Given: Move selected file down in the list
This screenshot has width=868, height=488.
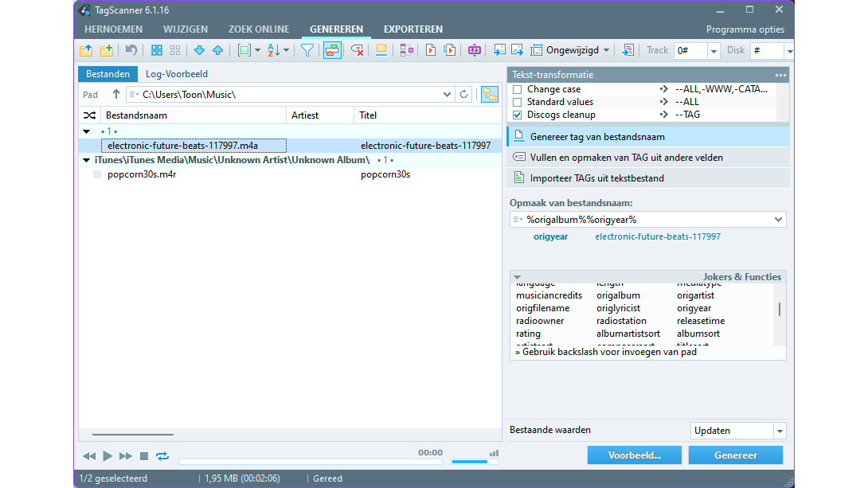Looking at the screenshot, I should (198, 49).
